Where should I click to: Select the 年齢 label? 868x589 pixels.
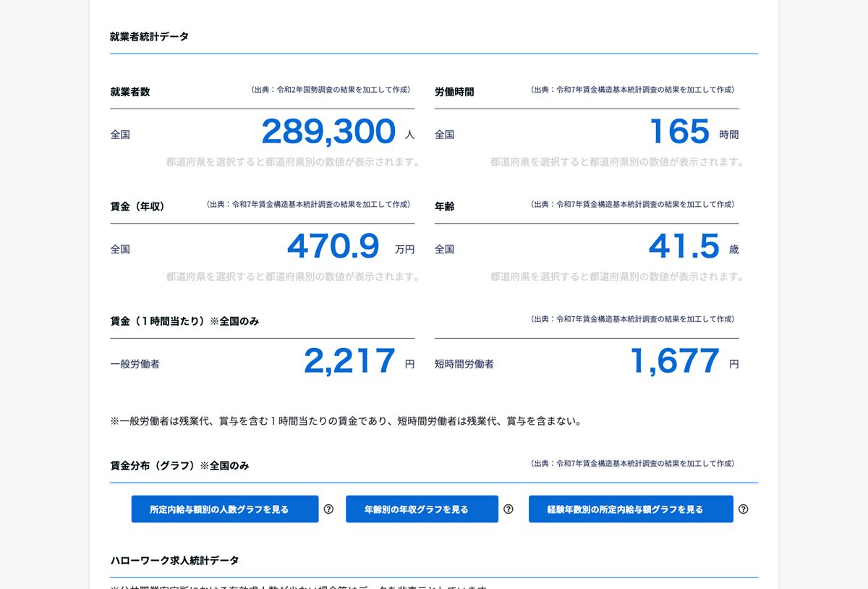click(x=444, y=206)
